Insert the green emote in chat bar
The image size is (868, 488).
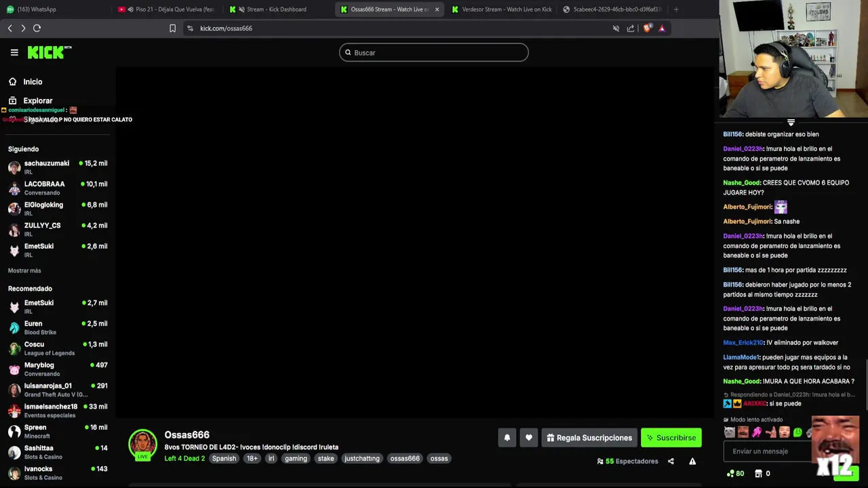point(798,432)
